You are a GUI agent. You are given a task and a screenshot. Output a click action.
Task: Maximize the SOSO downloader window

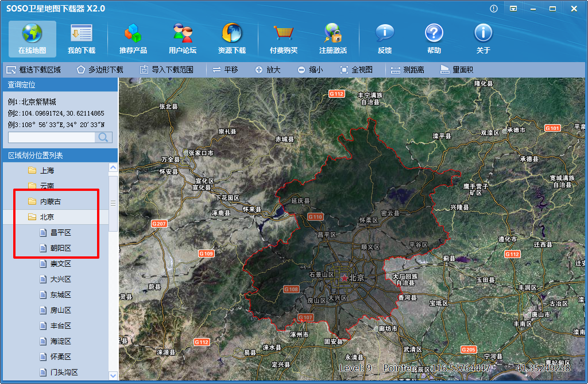click(x=552, y=9)
